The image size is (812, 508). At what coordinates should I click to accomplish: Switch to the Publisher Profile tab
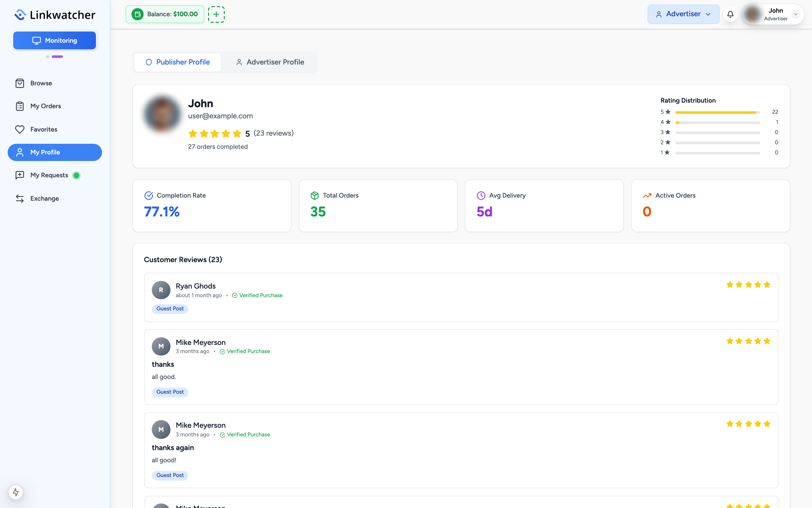(178, 62)
